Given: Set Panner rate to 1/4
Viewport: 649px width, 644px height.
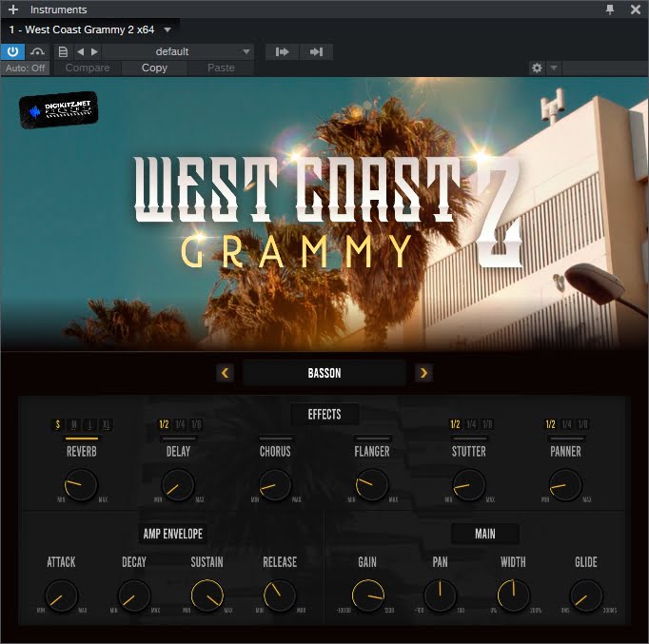Looking at the screenshot, I should point(566,424).
